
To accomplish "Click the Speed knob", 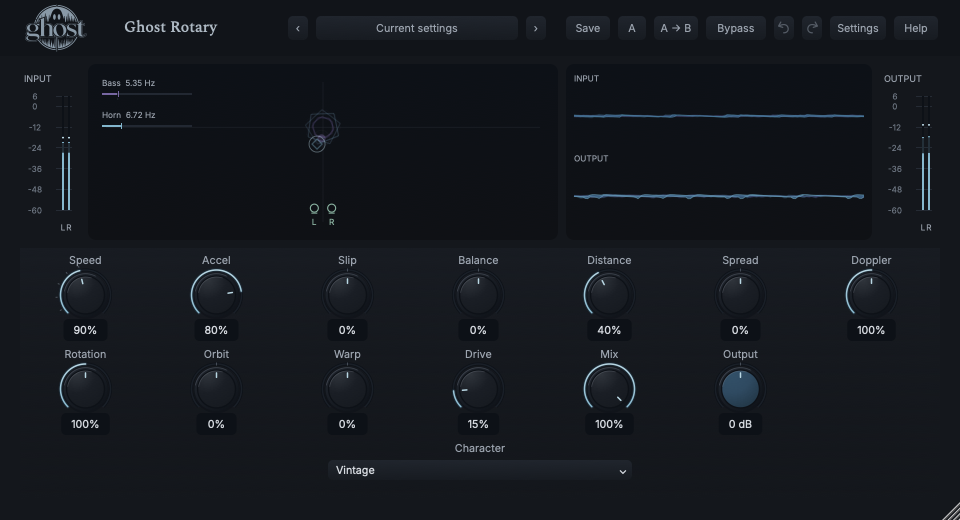I will pos(85,295).
